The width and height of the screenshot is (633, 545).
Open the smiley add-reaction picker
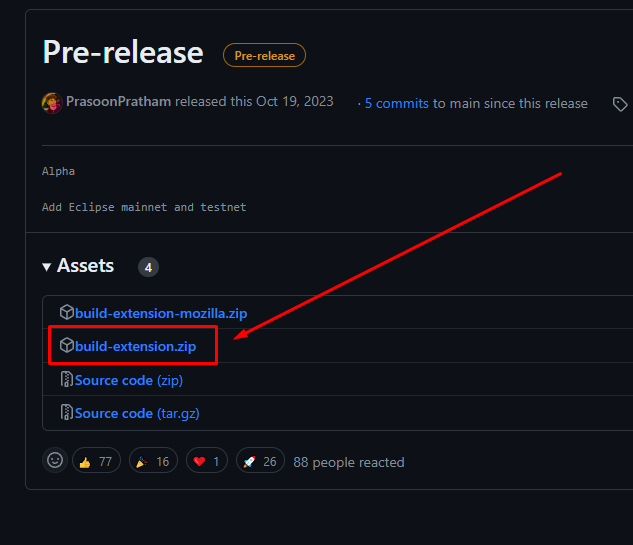tap(55, 460)
